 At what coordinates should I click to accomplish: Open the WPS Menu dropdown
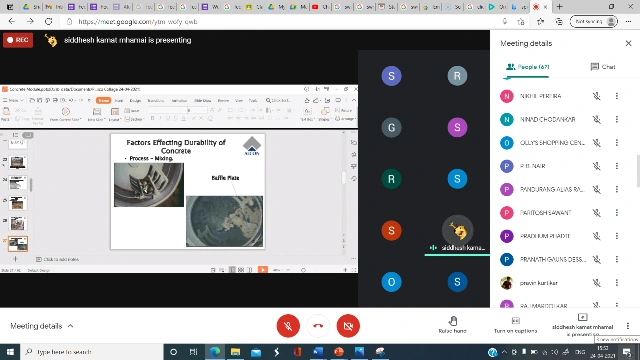(x=13, y=100)
